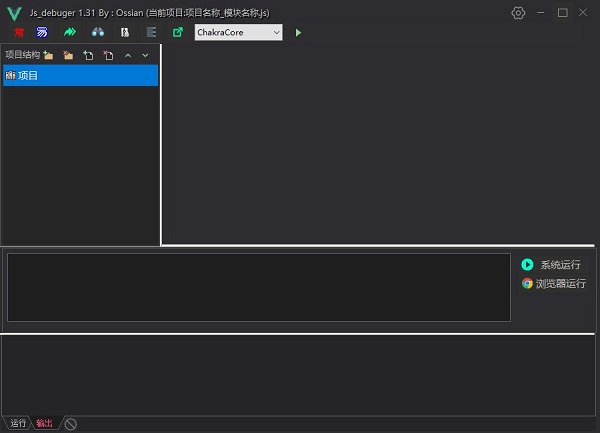The width and height of the screenshot is (600, 433).
Task: Open the binoculars search tool
Action: click(x=98, y=32)
